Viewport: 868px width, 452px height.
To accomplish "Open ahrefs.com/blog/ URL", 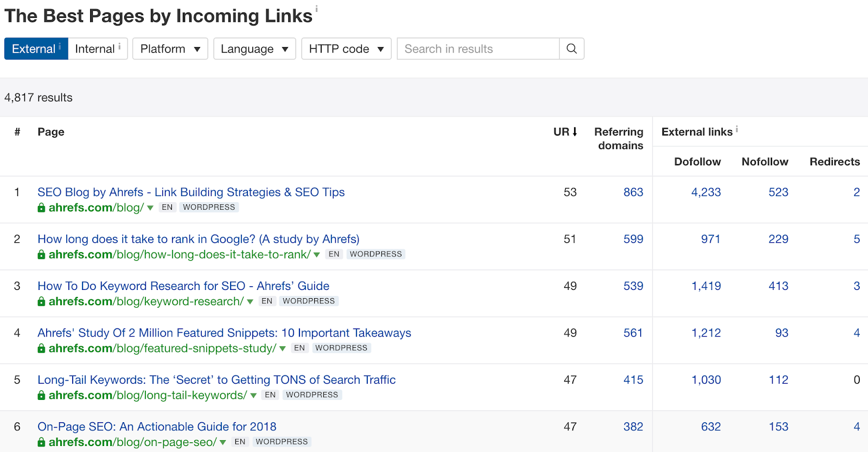I will pyautogui.click(x=97, y=208).
